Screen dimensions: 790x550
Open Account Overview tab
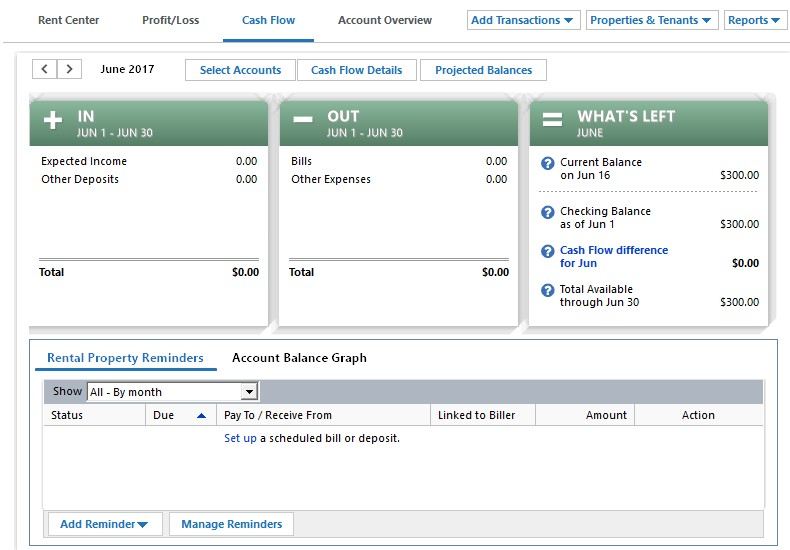click(385, 20)
